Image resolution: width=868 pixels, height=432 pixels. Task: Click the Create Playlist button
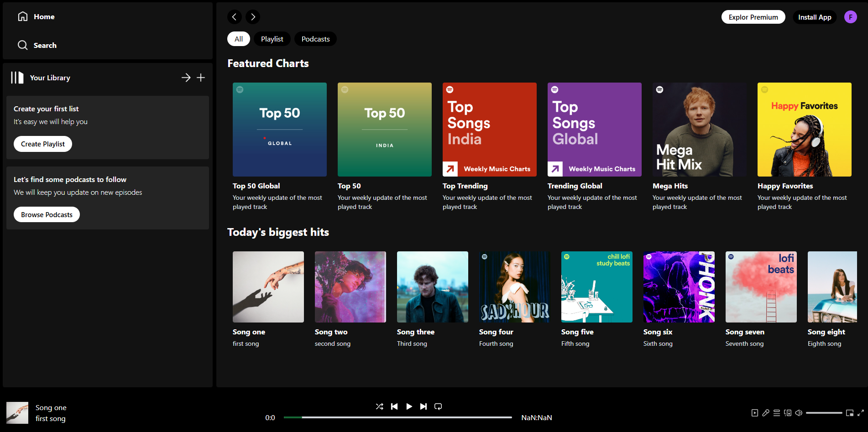[x=43, y=144]
